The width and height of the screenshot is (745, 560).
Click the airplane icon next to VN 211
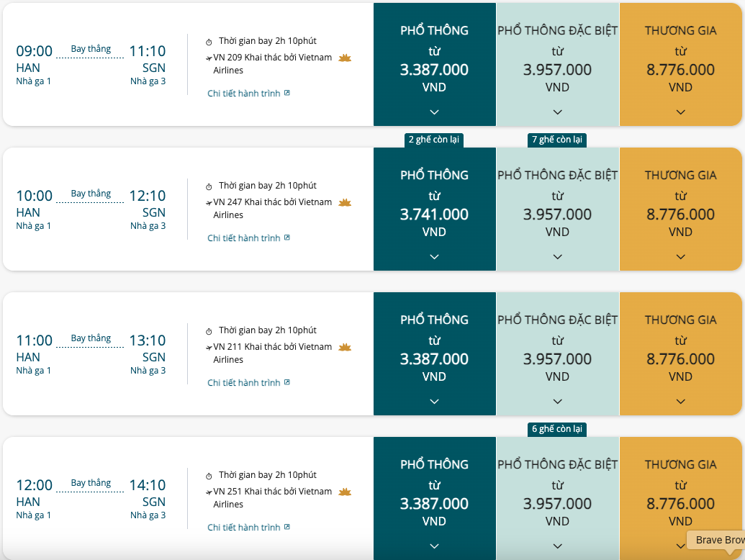(209, 348)
